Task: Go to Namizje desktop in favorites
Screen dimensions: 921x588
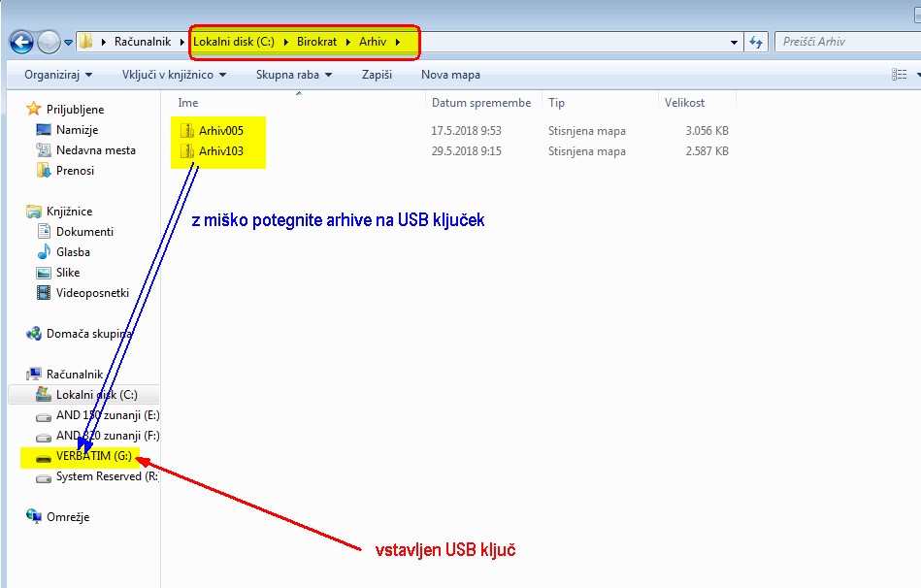Action: pyautogui.click(x=77, y=130)
